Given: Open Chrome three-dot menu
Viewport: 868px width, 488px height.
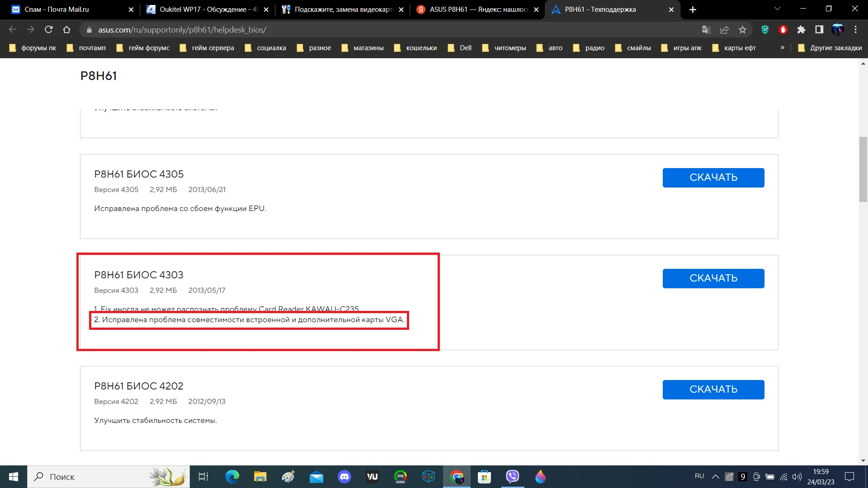Looking at the screenshot, I should pos(855,30).
